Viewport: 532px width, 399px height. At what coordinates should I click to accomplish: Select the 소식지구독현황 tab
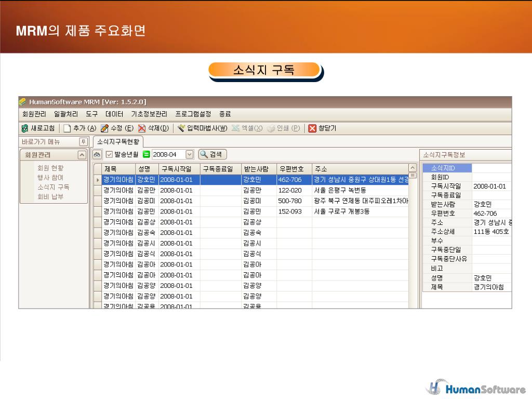click(118, 141)
